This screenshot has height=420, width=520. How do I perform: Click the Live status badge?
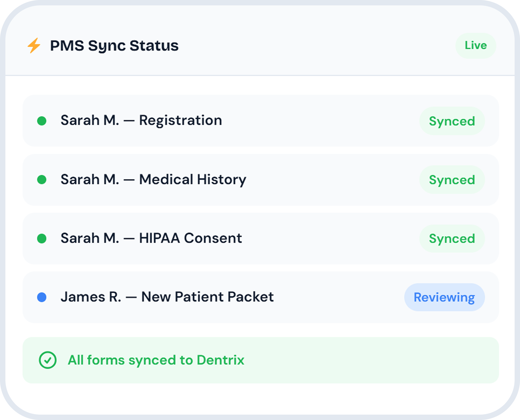(x=476, y=45)
